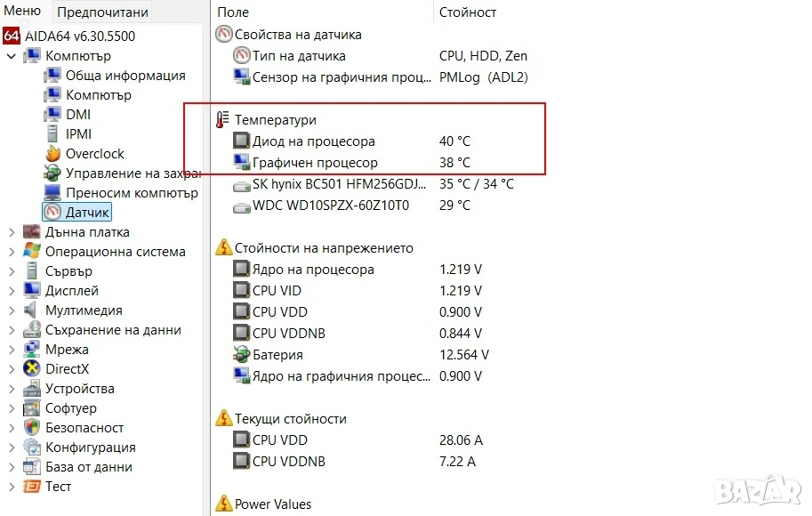812x516 pixels.
Task: Open the Меню tab
Action: [x=22, y=12]
